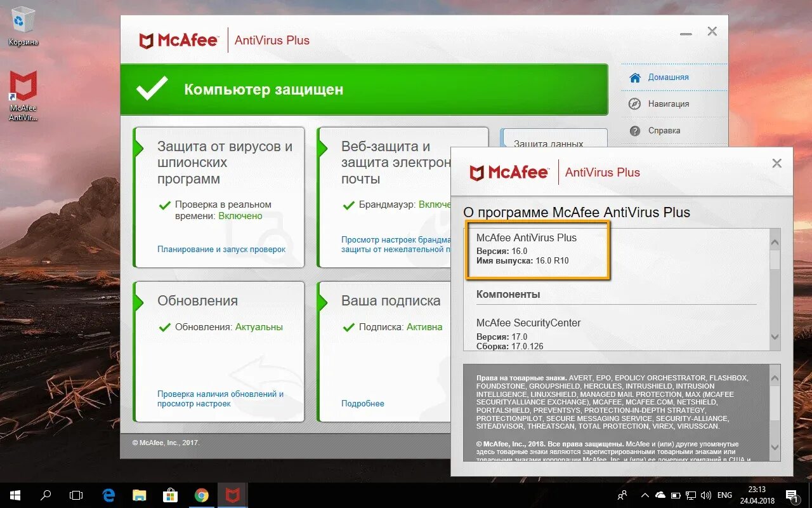Click the Справка question mark icon
812x508 pixels.
(634, 131)
